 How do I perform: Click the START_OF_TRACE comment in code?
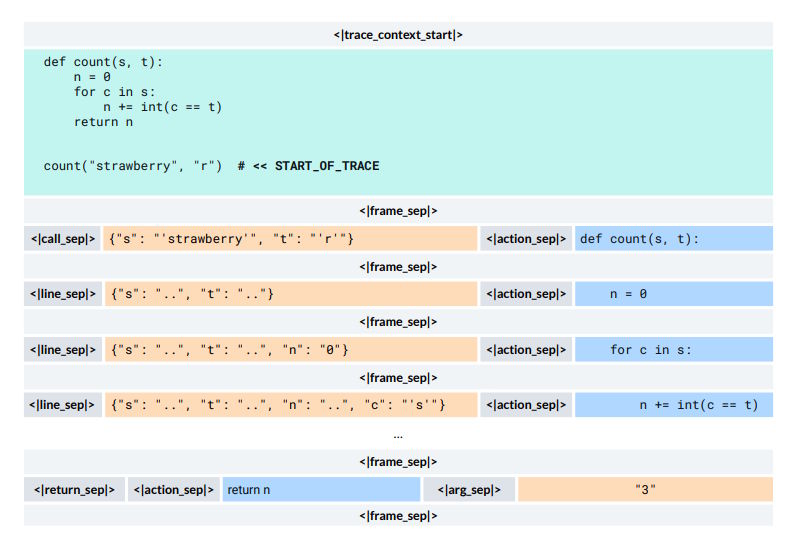tap(308, 166)
